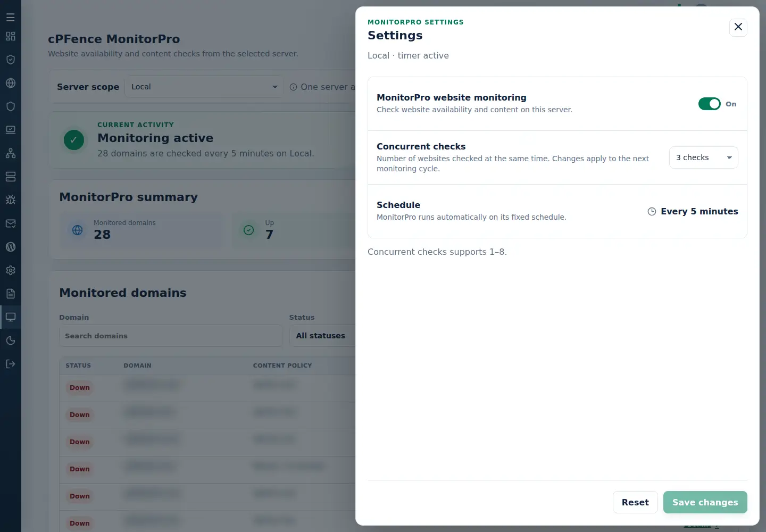
Task: Click the plain shield sidebar icon
Action: (x=11, y=106)
